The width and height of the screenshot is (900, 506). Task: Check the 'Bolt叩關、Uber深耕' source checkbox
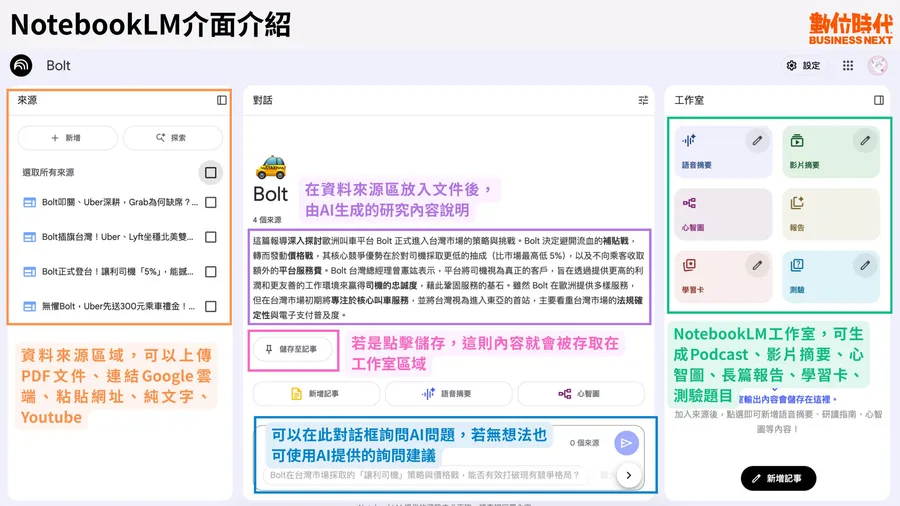click(210, 203)
